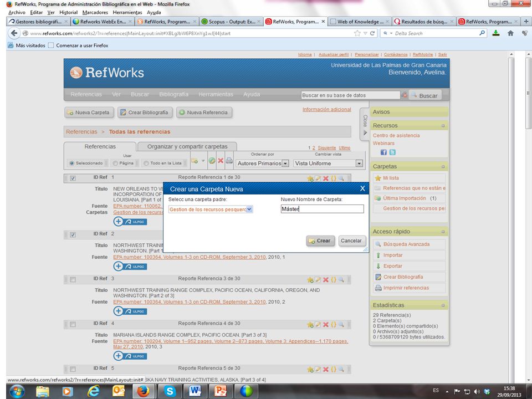This screenshot has width=532, height=399.
Task: Click Cancelar button in dialog
Action: (352, 241)
